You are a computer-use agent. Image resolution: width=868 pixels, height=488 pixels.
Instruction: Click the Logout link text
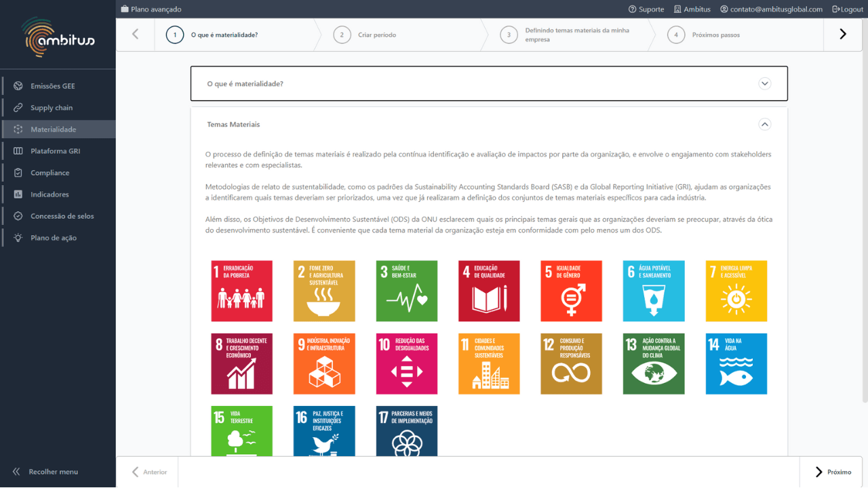pyautogui.click(x=852, y=9)
